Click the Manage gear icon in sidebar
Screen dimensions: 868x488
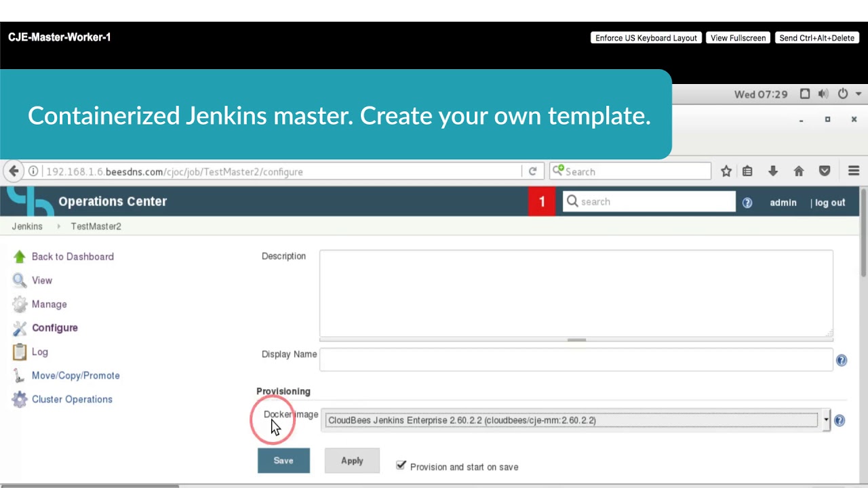pos(20,304)
